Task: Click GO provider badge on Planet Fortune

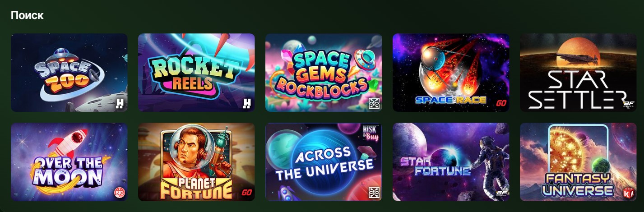Action: click(246, 192)
